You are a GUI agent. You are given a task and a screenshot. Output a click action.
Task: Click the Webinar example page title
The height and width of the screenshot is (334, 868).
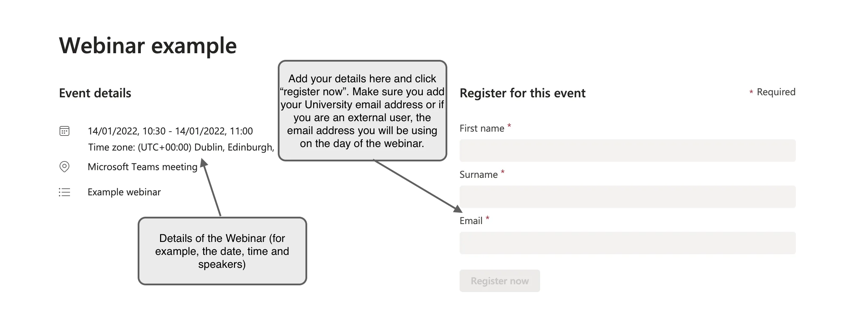147,45
